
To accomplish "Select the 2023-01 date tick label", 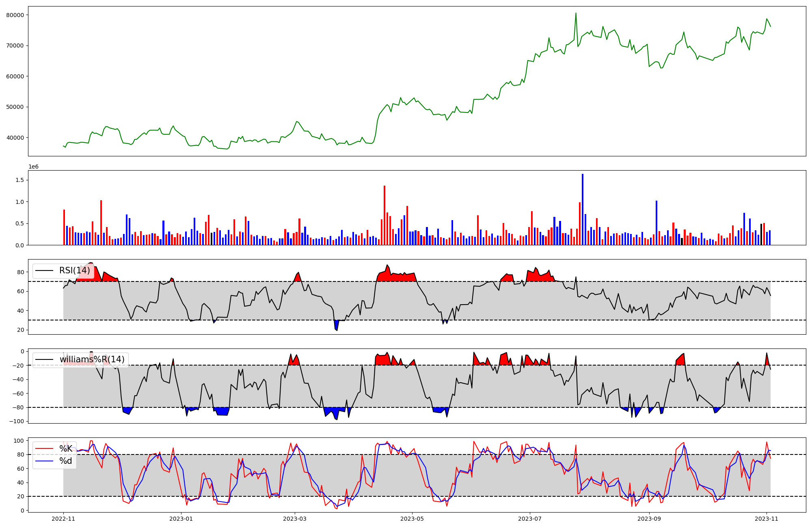I will [181, 519].
